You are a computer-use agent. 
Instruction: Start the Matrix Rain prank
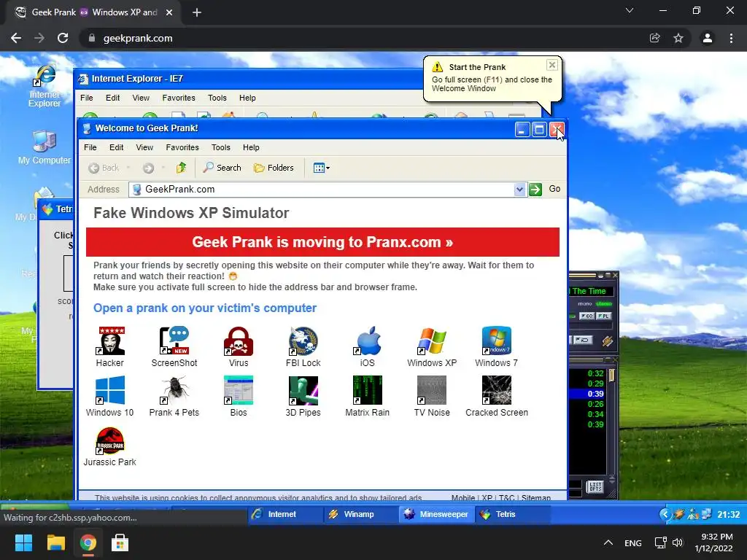368,396
